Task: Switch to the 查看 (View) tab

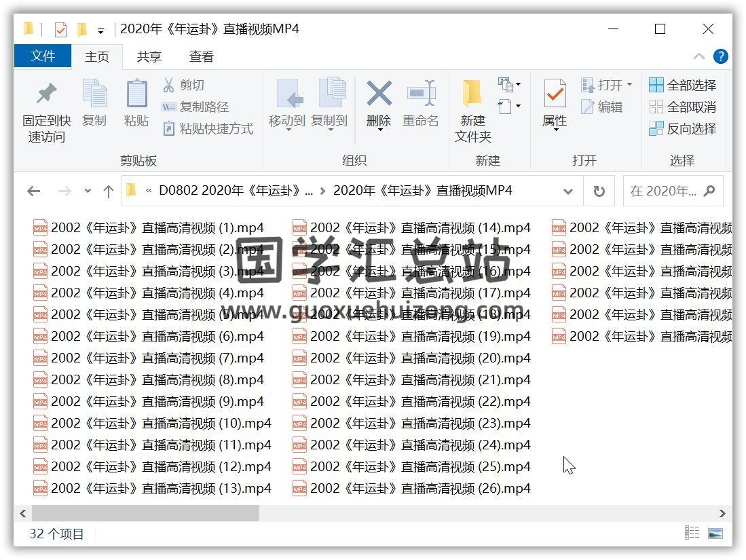Action: click(x=201, y=57)
